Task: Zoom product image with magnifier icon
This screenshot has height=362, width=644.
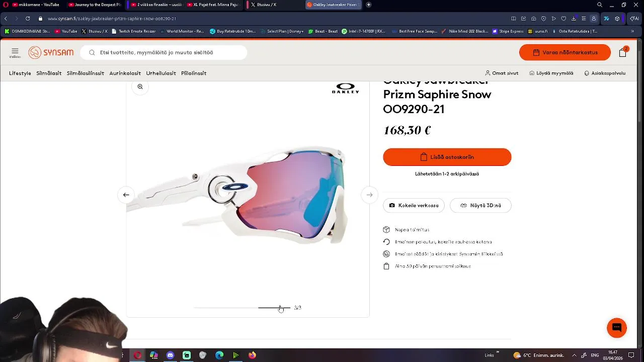Action: point(140,86)
